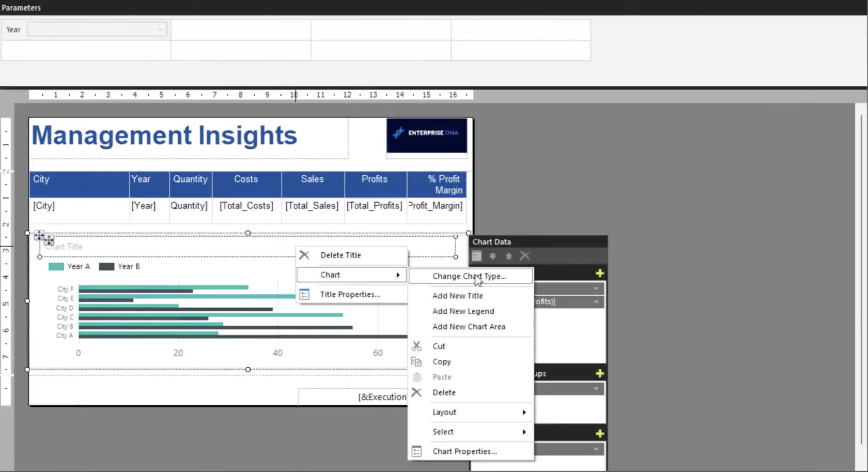
Task: Select the Costs header cell
Action: [247, 185]
